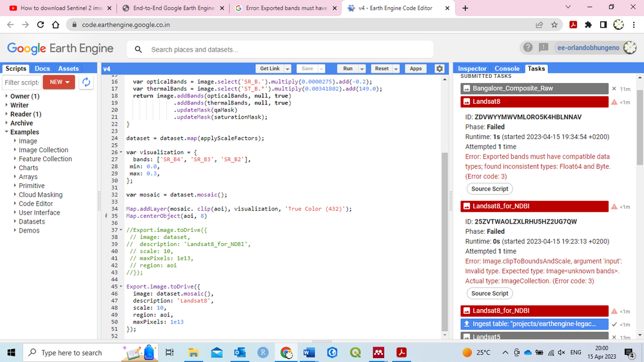Click the Get Link button

pos(269,69)
